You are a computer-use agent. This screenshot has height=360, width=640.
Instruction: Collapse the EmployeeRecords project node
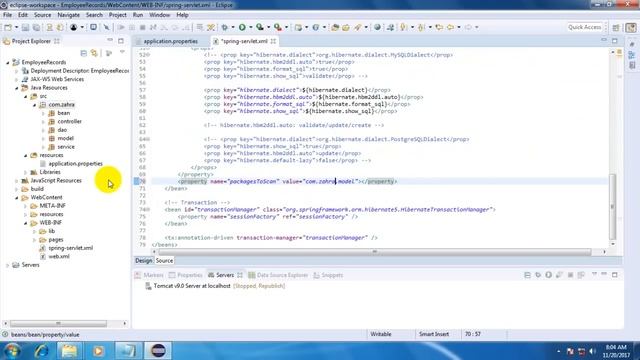point(7,62)
